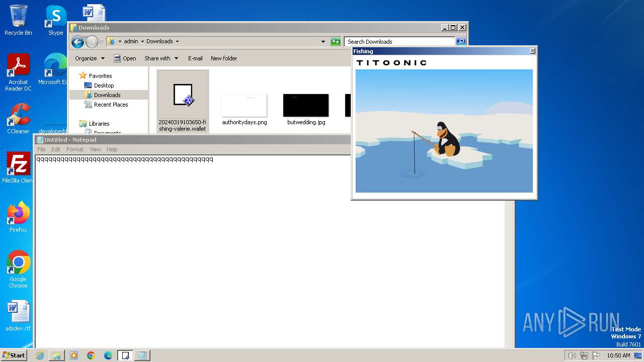Expand root folder arrow before admin
The image size is (644, 362).
[120, 42]
